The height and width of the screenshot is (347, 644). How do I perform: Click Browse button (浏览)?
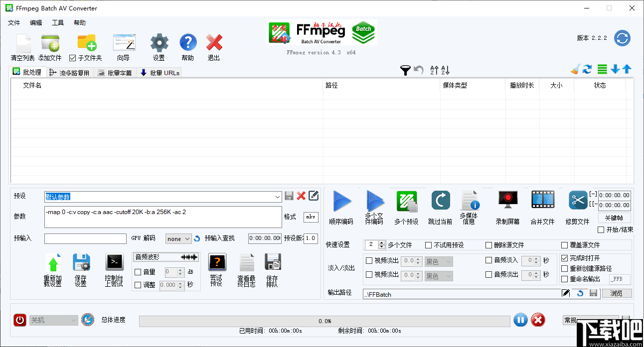point(616,293)
